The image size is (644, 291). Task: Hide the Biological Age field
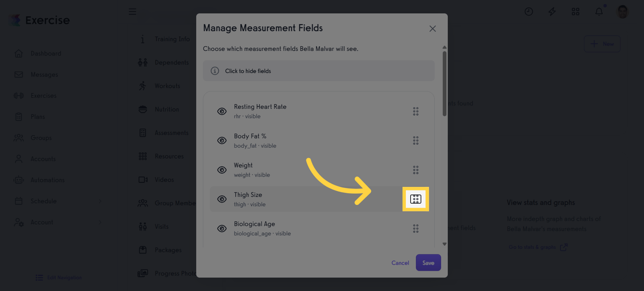pos(222,228)
